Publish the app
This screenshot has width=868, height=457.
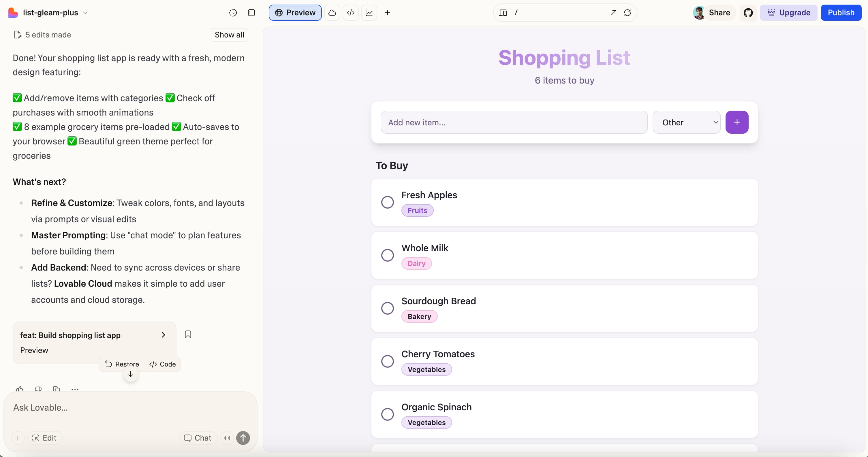pyautogui.click(x=841, y=12)
